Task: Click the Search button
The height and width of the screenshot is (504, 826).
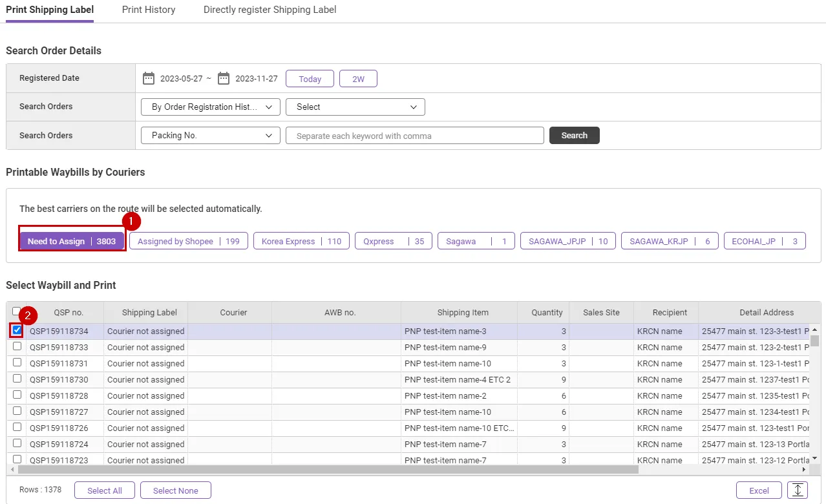Action: point(574,136)
